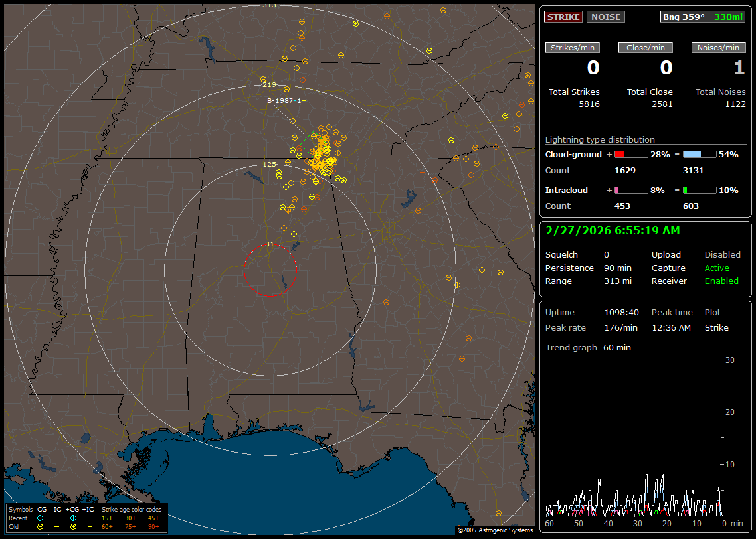
Task: Select the B-1987-1 storm label on map
Action: coord(286,101)
